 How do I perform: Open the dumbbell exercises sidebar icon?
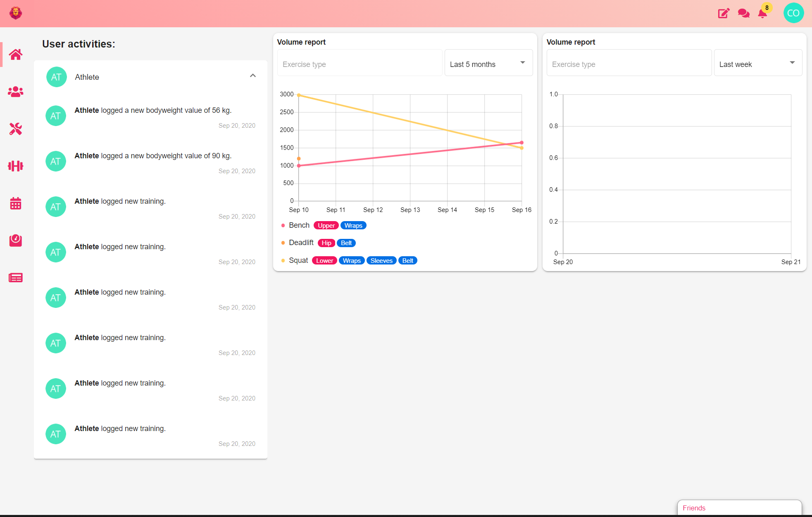(x=16, y=166)
